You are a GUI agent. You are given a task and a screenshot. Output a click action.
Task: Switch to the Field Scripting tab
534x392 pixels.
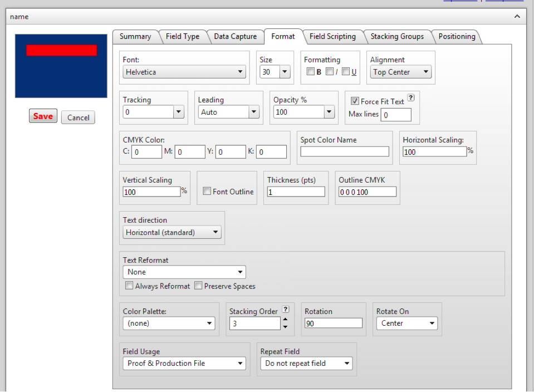click(x=333, y=36)
